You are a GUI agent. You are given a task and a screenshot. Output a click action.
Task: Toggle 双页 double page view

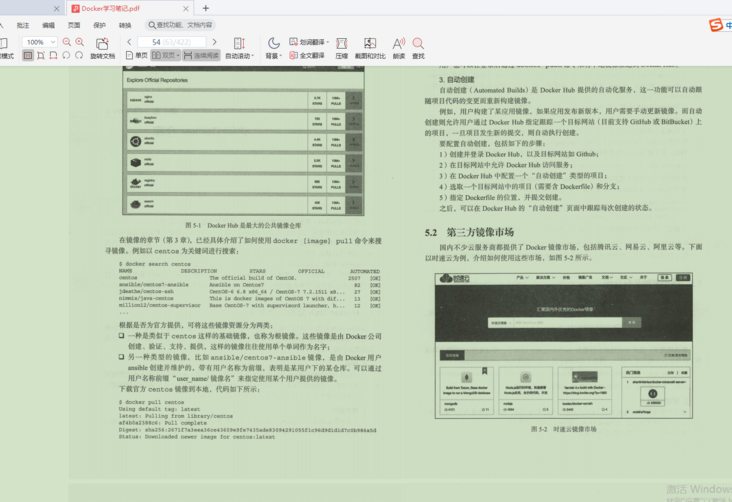(x=166, y=56)
